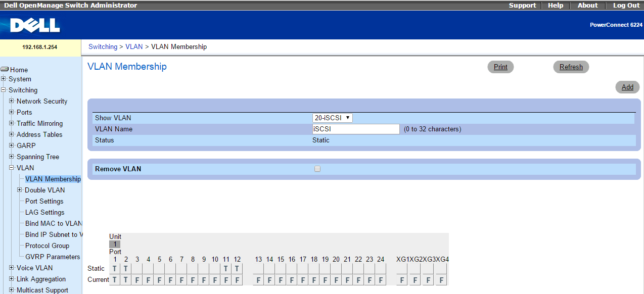Open the Support menu link
This screenshot has width=644, height=294.
(x=522, y=5)
